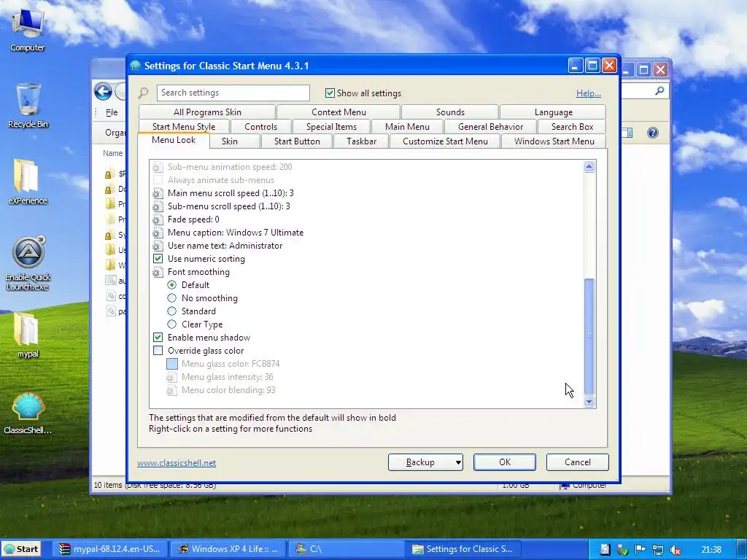This screenshot has width=747, height=560.
Task: Switch to General Behavior tab
Action: [490, 127]
